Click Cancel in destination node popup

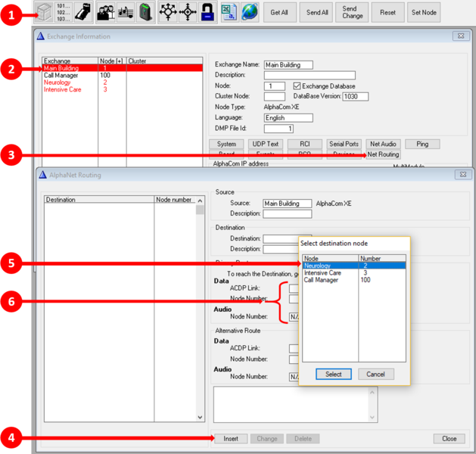click(x=376, y=375)
